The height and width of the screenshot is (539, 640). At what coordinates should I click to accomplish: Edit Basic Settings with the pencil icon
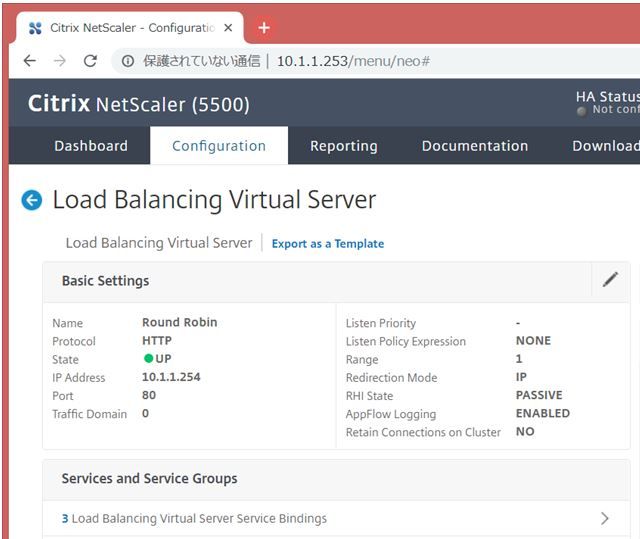pyautogui.click(x=610, y=279)
